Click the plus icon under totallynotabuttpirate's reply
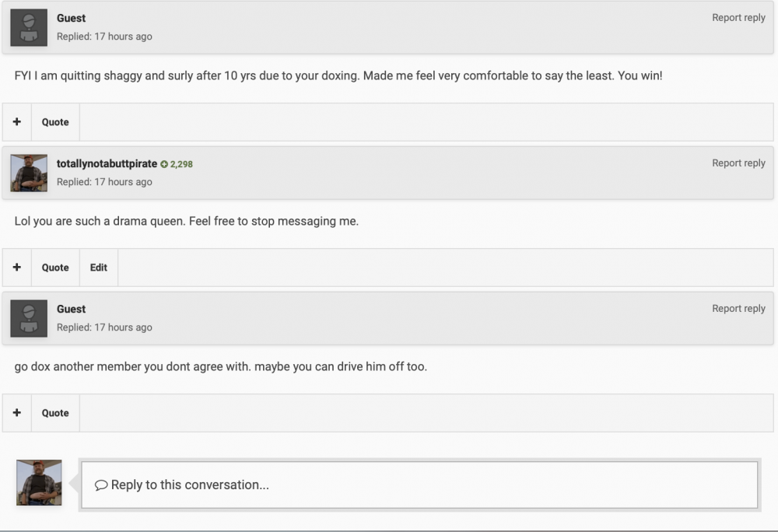This screenshot has height=532, width=778. (x=17, y=268)
